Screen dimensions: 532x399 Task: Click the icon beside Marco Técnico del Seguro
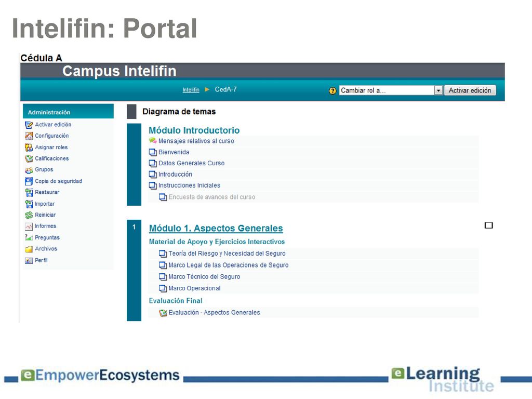[163, 277]
